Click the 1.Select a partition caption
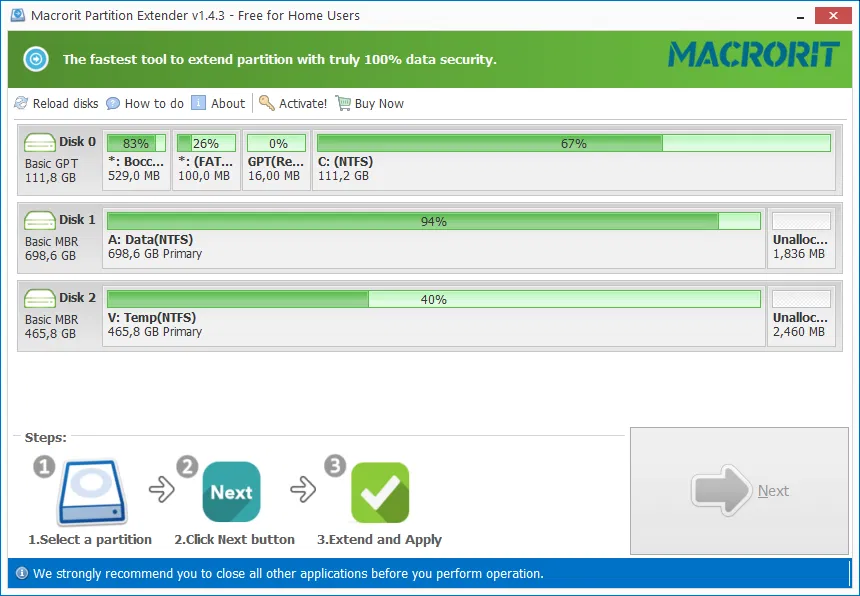 pyautogui.click(x=90, y=540)
